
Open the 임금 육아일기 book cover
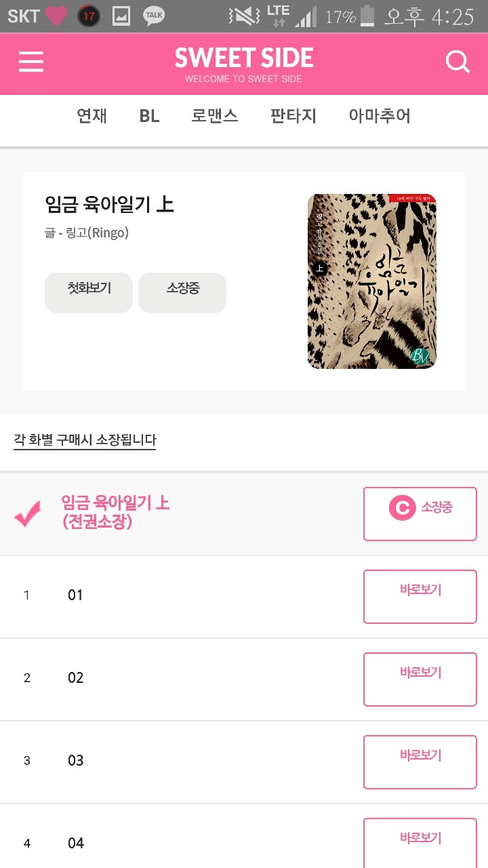[371, 281]
